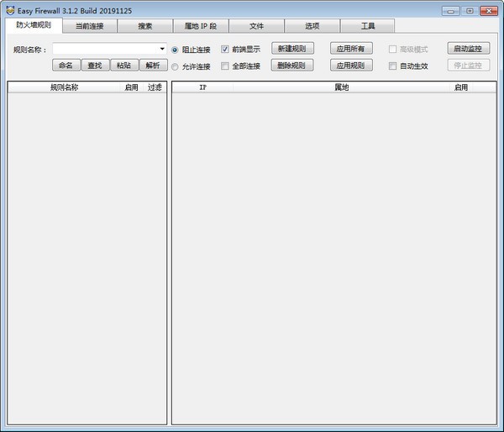Click the Easy Firewall title bar icon
504x432 pixels.
coord(10,10)
